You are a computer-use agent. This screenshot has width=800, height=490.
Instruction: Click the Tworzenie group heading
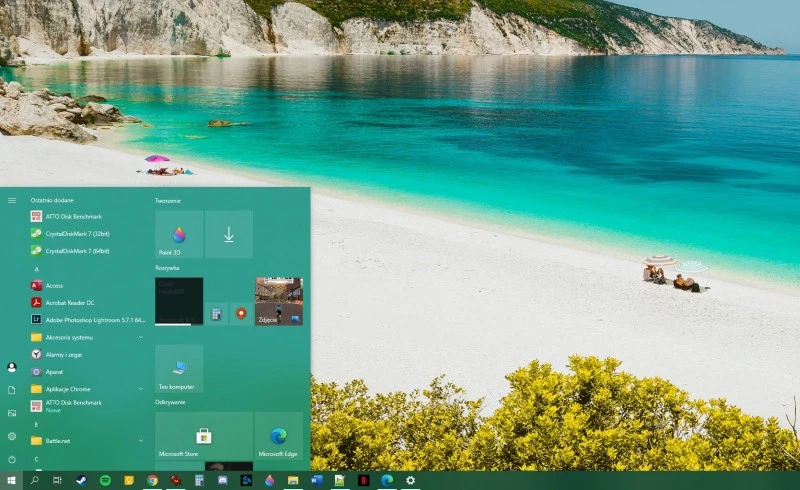(168, 201)
